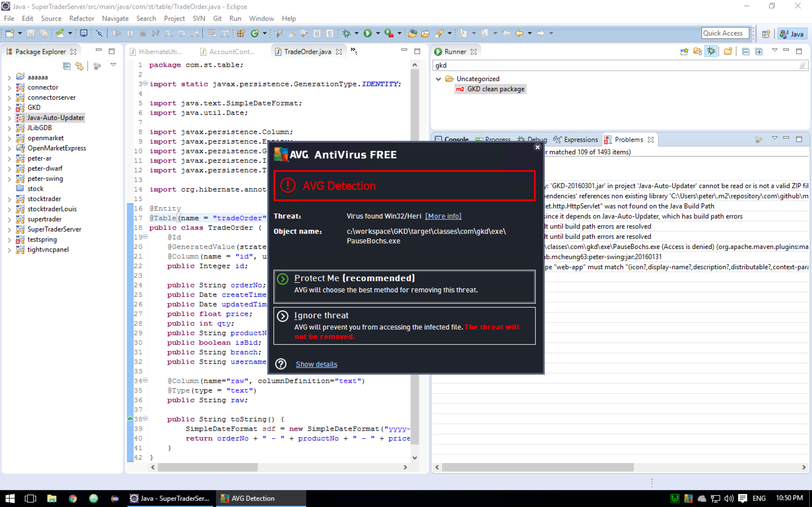The image size is (812, 507).
Task: Click the Skip All Breakpoints toolbar icon
Action: click(x=99, y=33)
